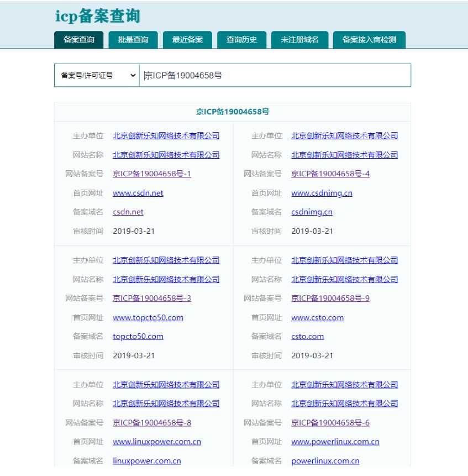Viewport: 468px width, 476px height.
Task: Visit the www.powerlinux.com.cn homepage link
Action: coord(335,442)
